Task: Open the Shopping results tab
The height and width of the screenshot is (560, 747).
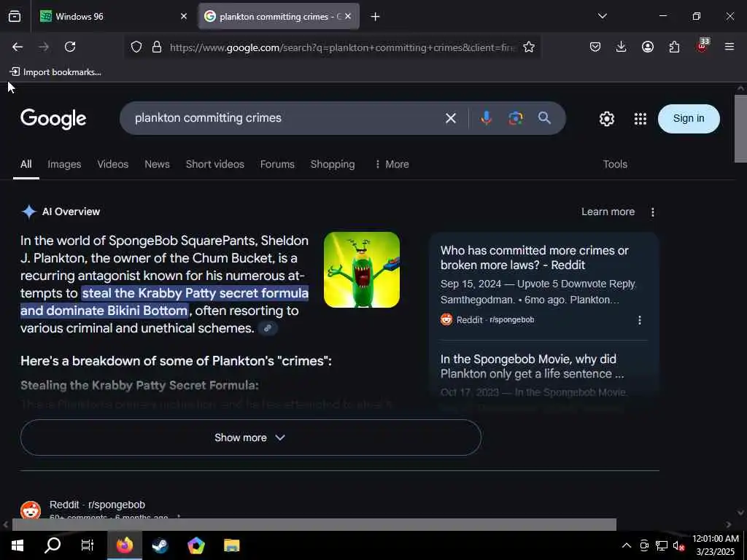Action: [x=333, y=164]
